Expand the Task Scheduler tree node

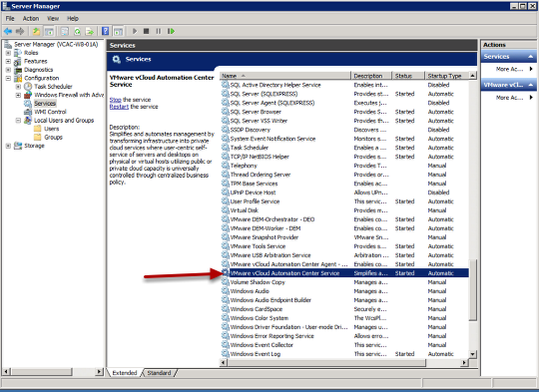(18, 87)
